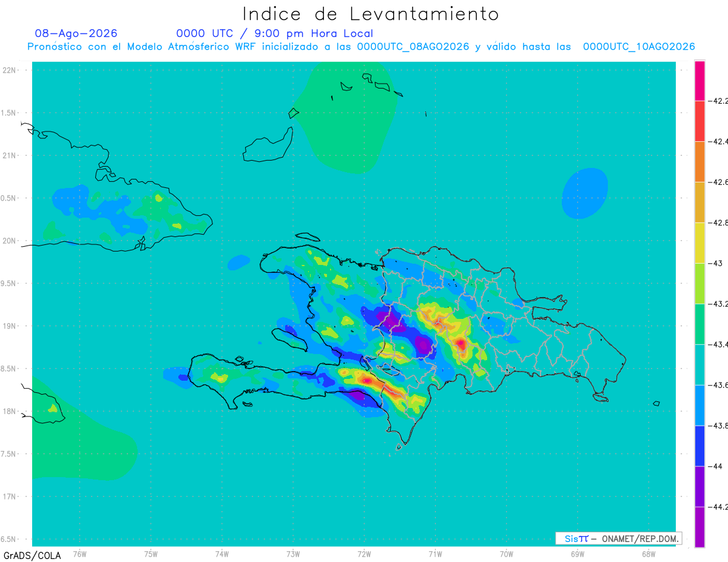Click the "74W" longitude axis label
728x562 pixels.
(x=222, y=554)
